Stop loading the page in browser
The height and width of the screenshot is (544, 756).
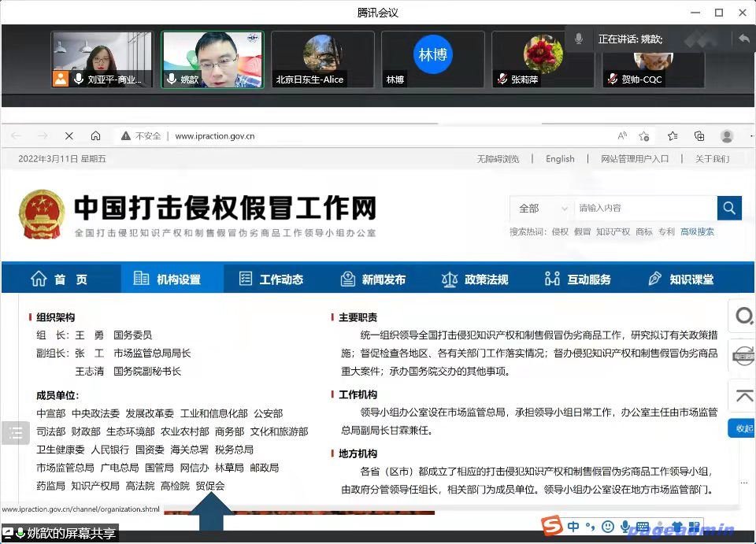coord(69,136)
